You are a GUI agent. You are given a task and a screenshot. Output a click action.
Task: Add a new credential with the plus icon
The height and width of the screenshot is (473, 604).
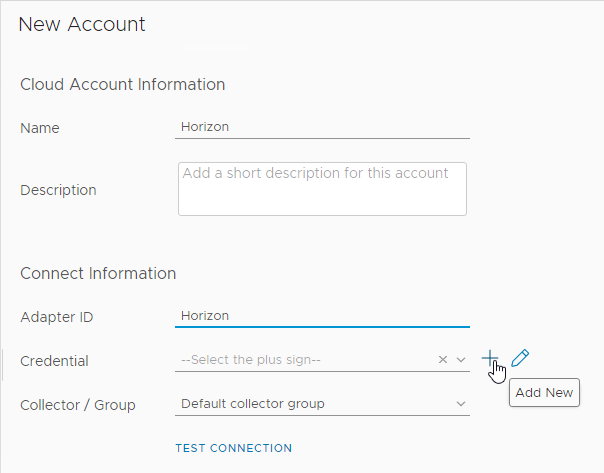point(490,358)
